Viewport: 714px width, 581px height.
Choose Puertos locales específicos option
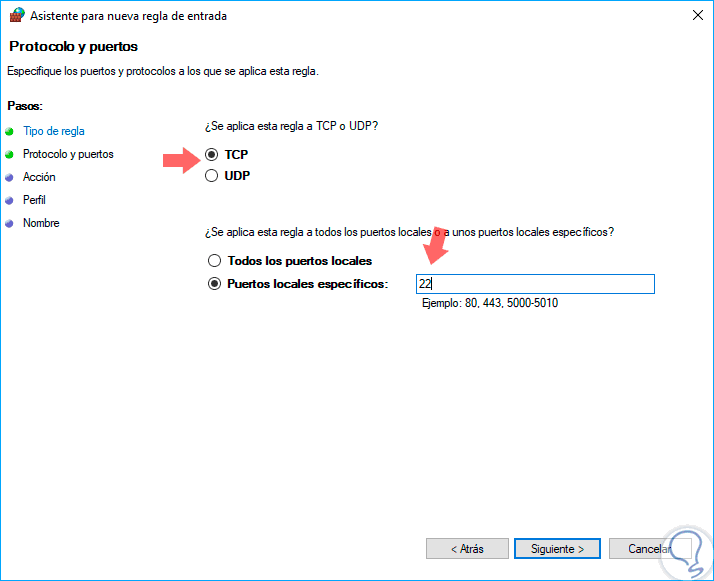coord(214,284)
